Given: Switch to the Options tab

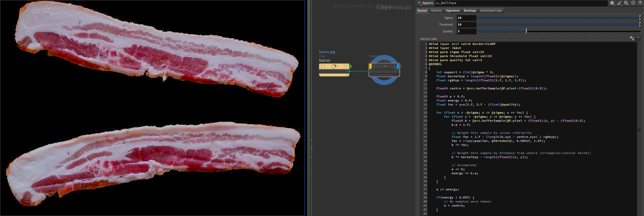Looking at the screenshot, I should [x=436, y=11].
